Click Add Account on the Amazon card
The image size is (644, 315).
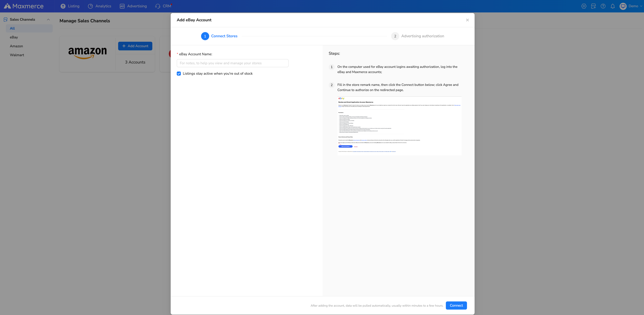point(135,46)
